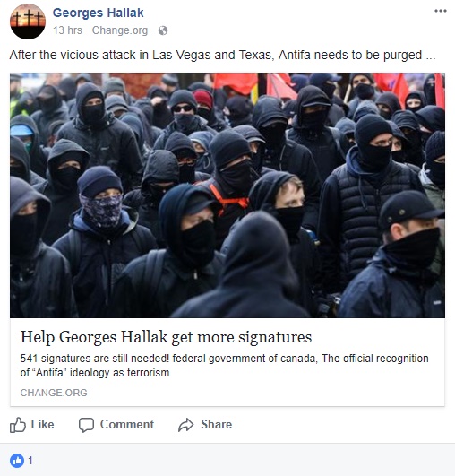455x476 pixels.
Task: Open the Help Georges Hallak get more signatures headline
Action: (x=166, y=337)
